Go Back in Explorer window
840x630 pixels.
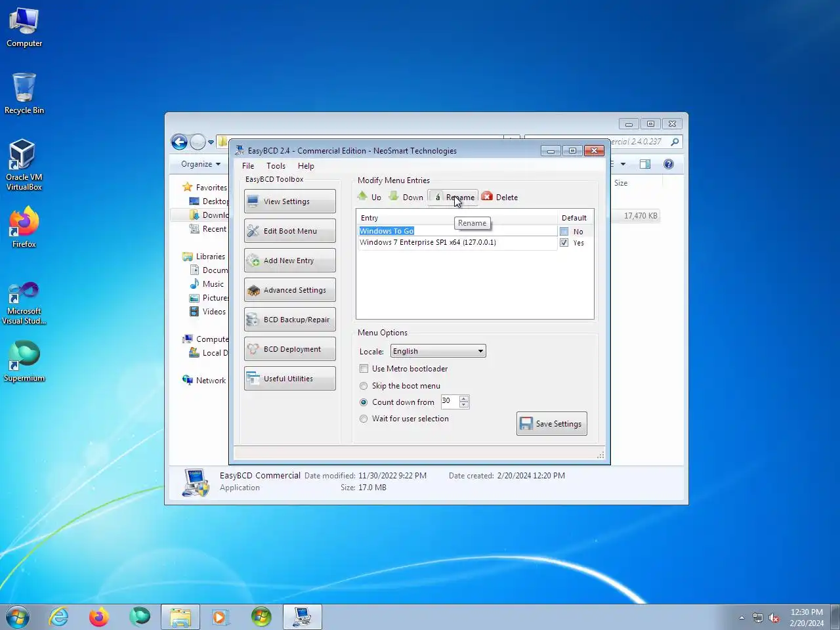[x=179, y=142]
